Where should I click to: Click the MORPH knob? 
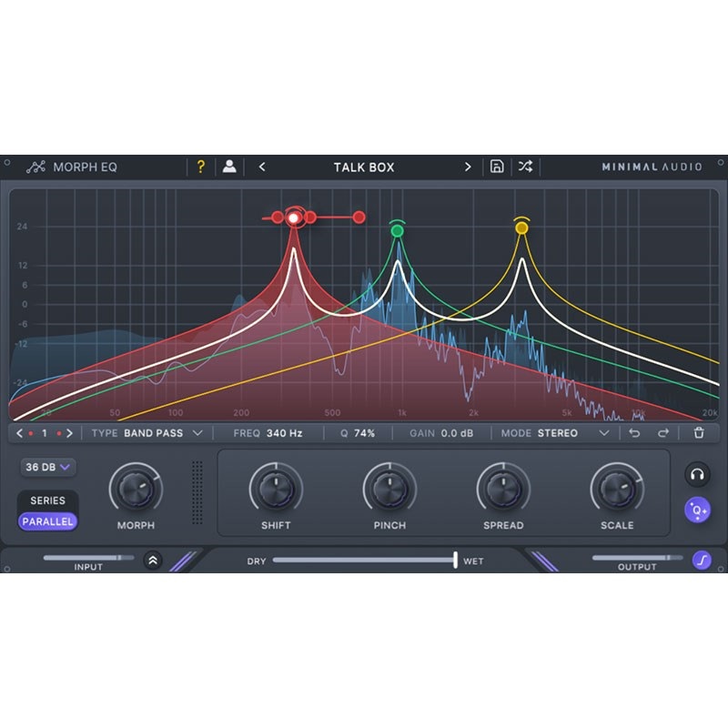(136, 489)
